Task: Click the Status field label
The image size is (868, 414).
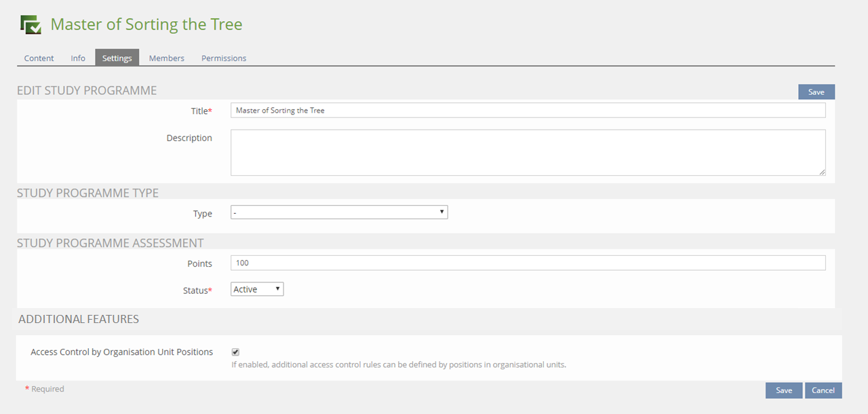Action: [x=196, y=290]
